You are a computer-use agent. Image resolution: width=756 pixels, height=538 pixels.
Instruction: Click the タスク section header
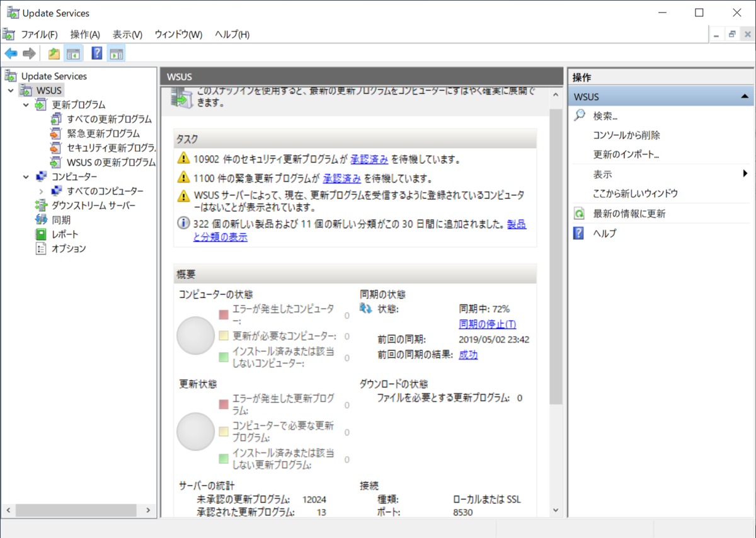(355, 139)
